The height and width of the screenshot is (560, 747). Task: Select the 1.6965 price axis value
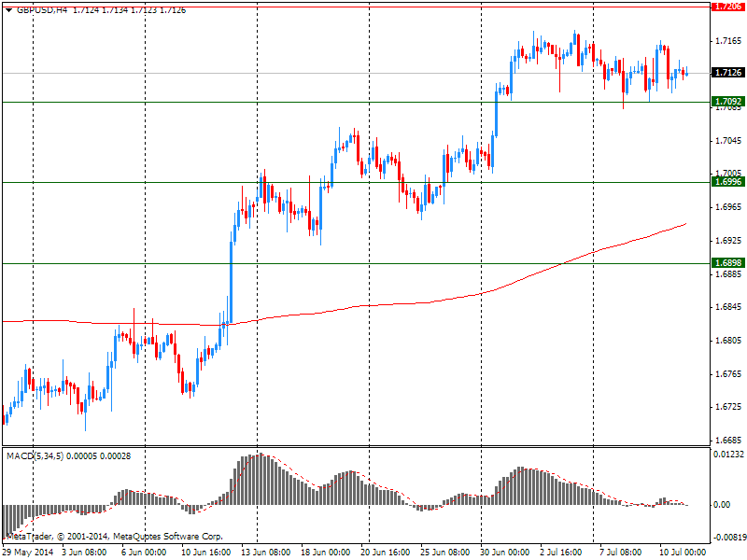click(728, 207)
